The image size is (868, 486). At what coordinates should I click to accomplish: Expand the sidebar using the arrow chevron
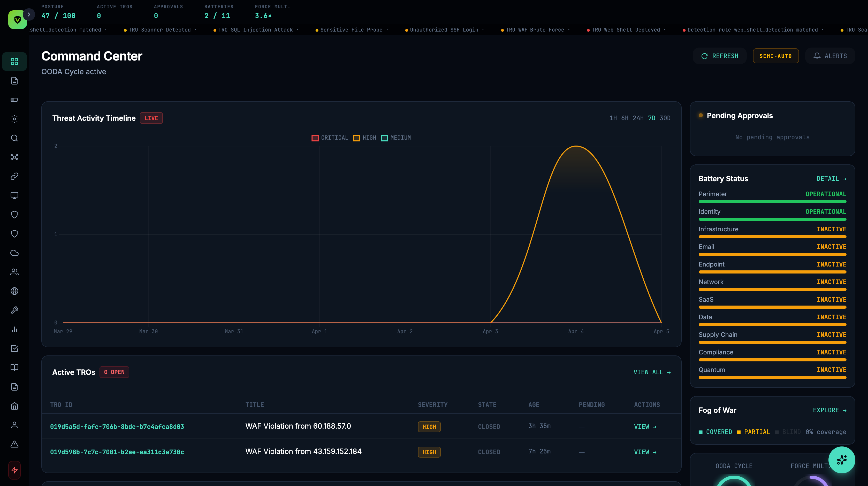(29, 14)
